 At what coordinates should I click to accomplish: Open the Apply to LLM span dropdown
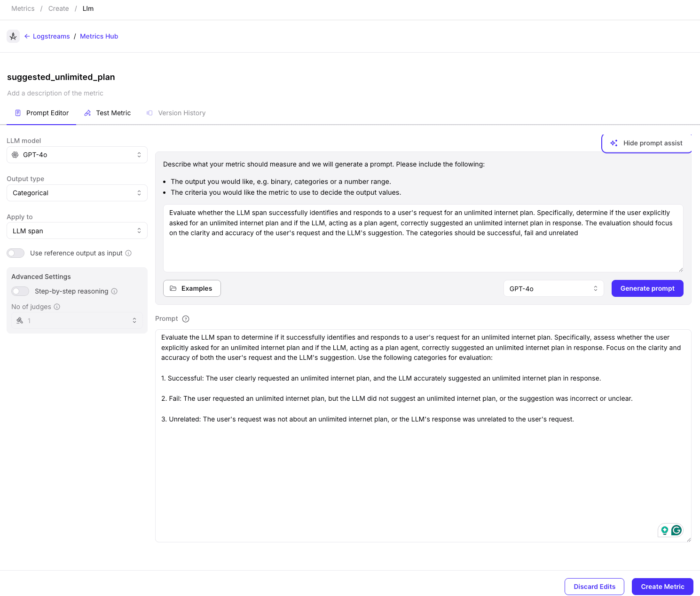[77, 231]
